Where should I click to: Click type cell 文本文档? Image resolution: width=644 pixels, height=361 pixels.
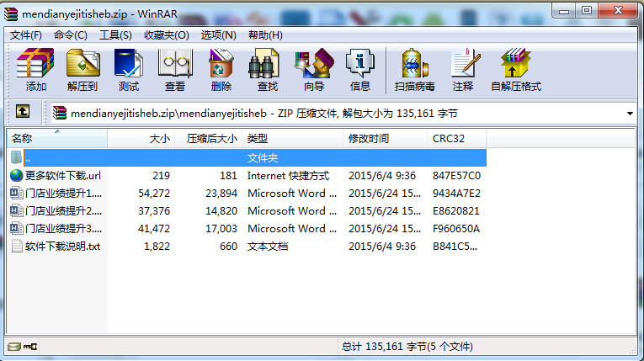[x=268, y=247]
